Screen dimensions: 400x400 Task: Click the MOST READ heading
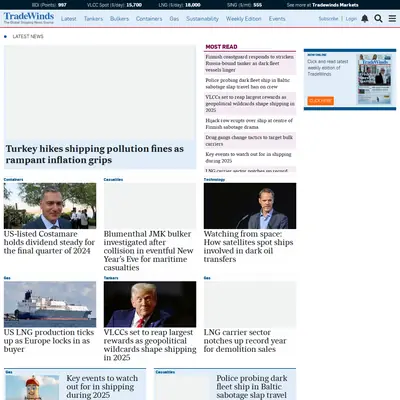221,47
